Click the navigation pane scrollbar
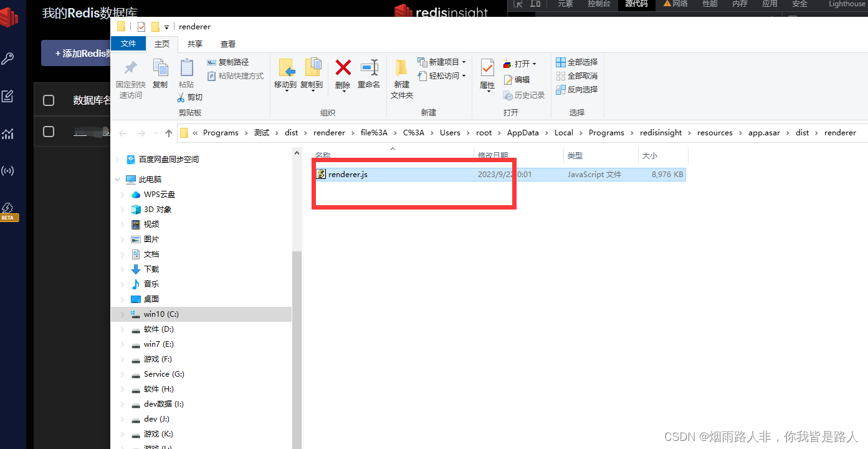The height and width of the screenshot is (449, 868). (297, 349)
